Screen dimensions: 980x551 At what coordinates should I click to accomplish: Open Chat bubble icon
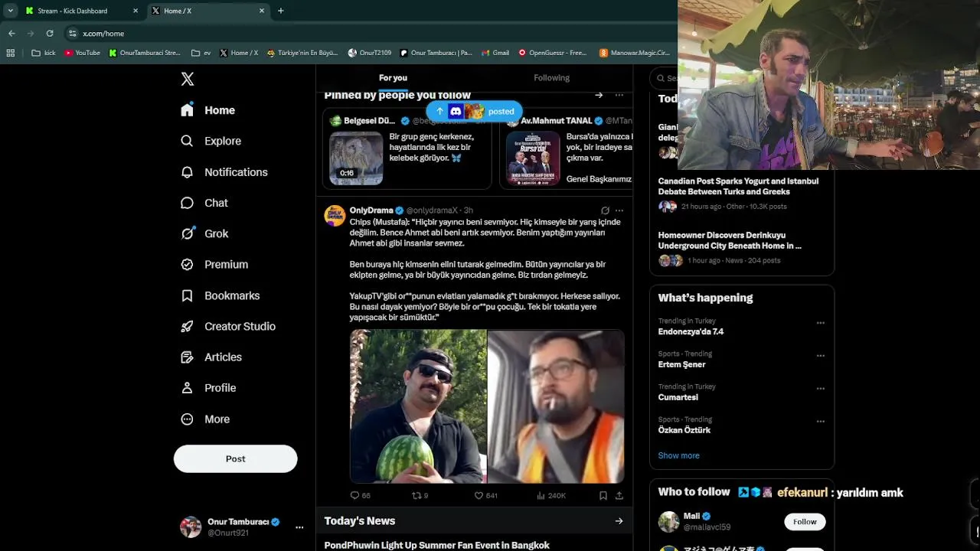[188, 203]
